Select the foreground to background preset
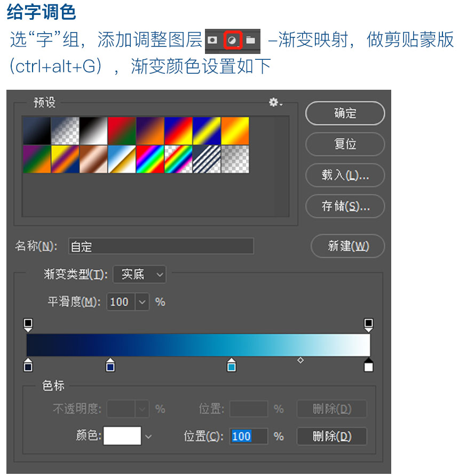 37,131
